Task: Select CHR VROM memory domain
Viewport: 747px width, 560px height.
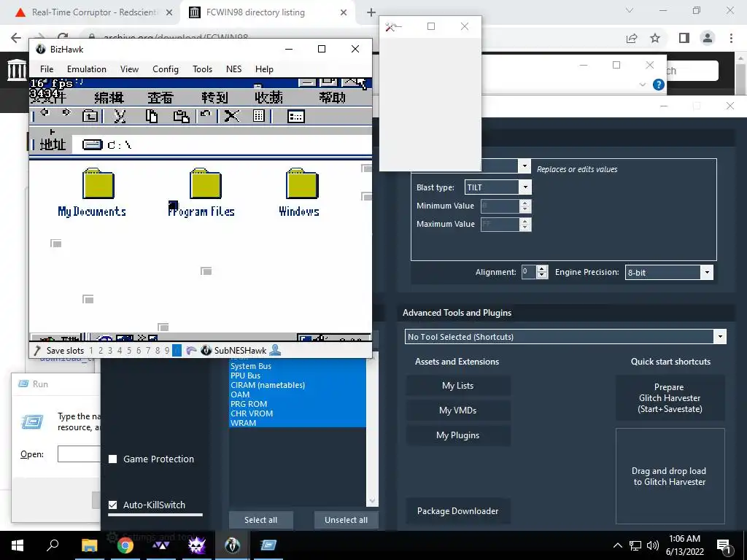Action: 298,414
